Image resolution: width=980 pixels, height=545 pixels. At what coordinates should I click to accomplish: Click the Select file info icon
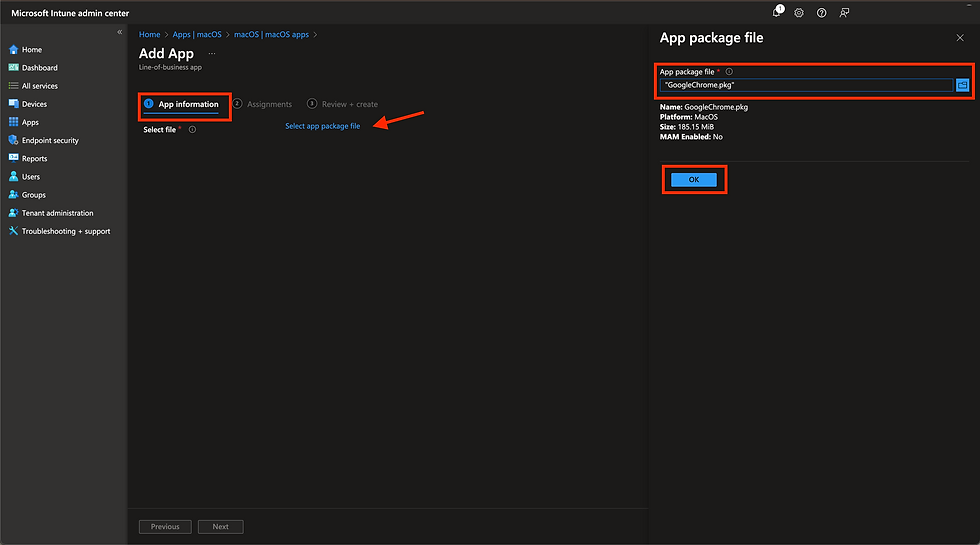click(x=192, y=130)
